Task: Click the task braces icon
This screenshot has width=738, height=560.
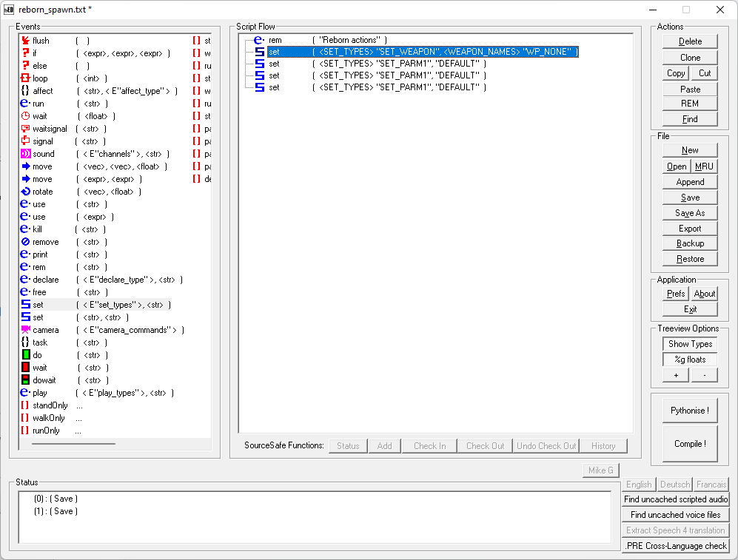Action: [x=25, y=343]
